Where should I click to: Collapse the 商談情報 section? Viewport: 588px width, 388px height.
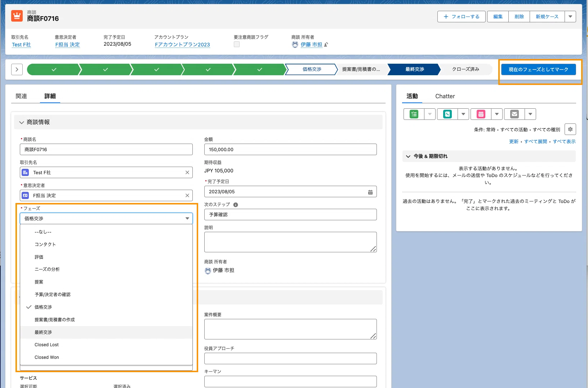pos(22,122)
